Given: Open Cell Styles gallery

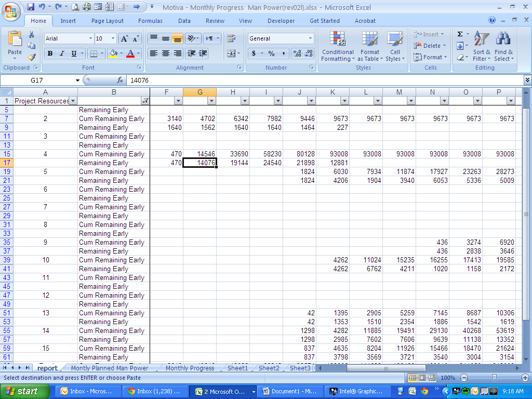Looking at the screenshot, I should pyautogui.click(x=395, y=47).
